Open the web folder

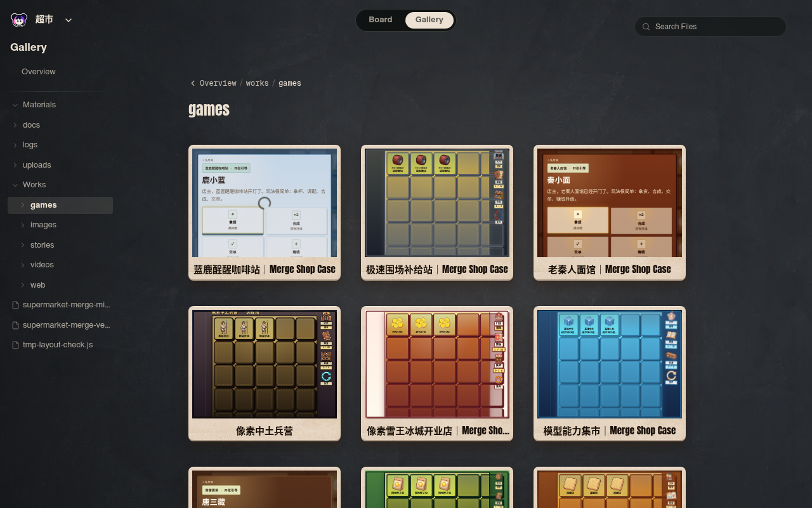click(x=38, y=285)
